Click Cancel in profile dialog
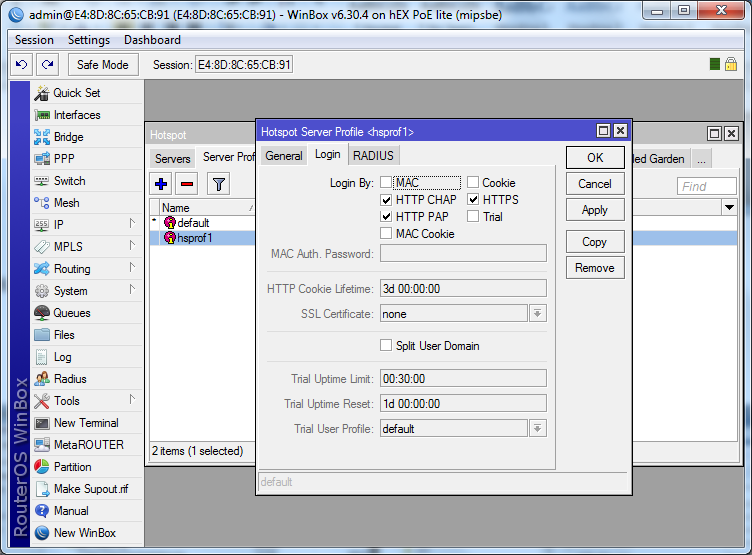 click(595, 184)
